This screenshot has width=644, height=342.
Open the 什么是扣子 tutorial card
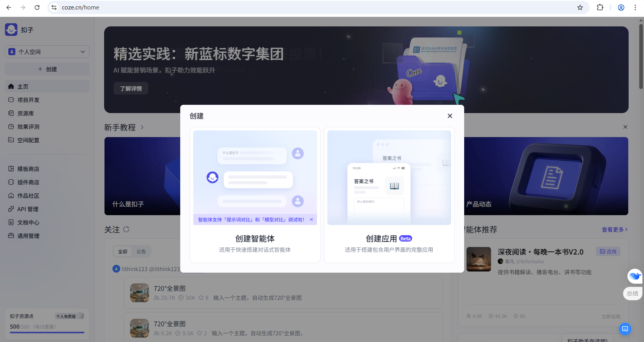pos(142,176)
